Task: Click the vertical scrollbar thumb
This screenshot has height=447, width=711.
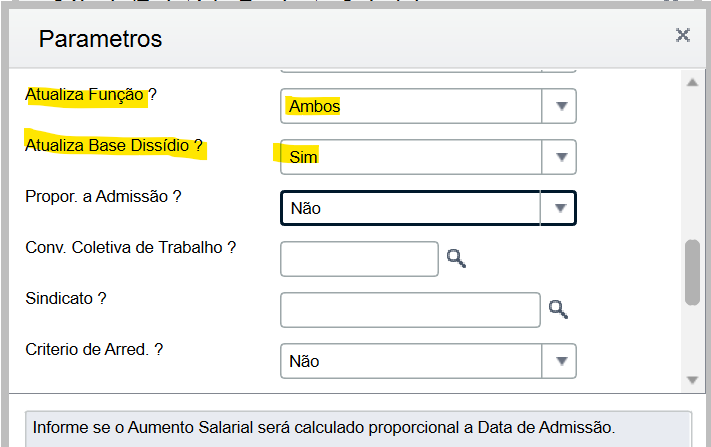Action: (691, 271)
